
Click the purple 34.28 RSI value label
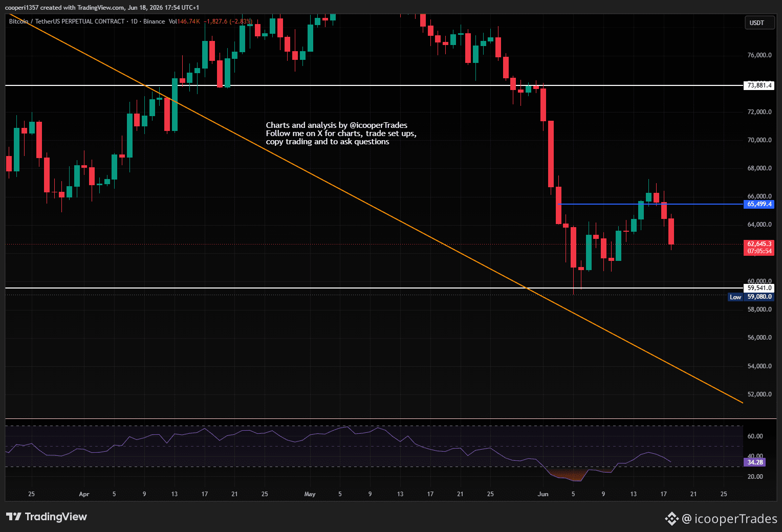click(x=755, y=462)
